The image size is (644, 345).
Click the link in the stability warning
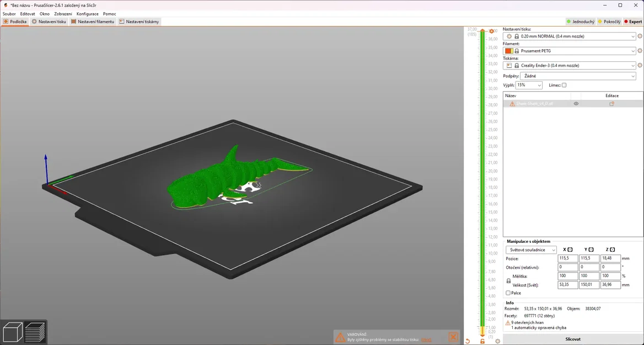(x=426, y=339)
